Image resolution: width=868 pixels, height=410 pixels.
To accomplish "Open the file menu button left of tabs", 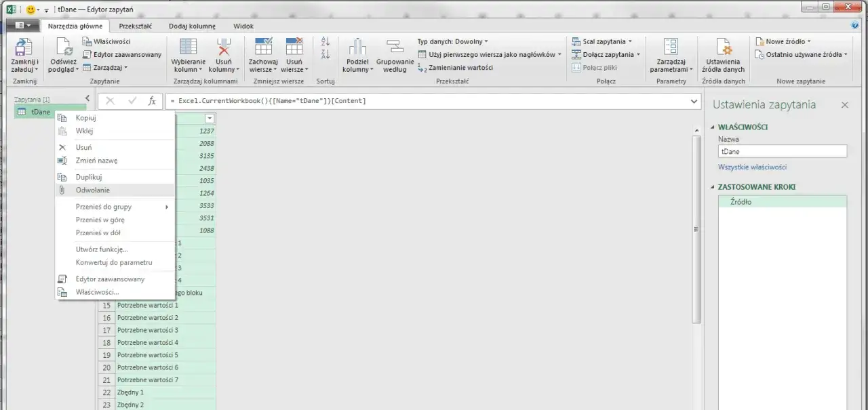I will point(22,26).
